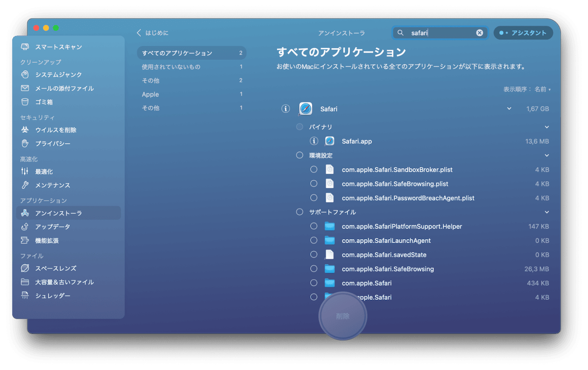
Task: Select com.apple.Safari.savedState checkbox
Action: coord(314,255)
